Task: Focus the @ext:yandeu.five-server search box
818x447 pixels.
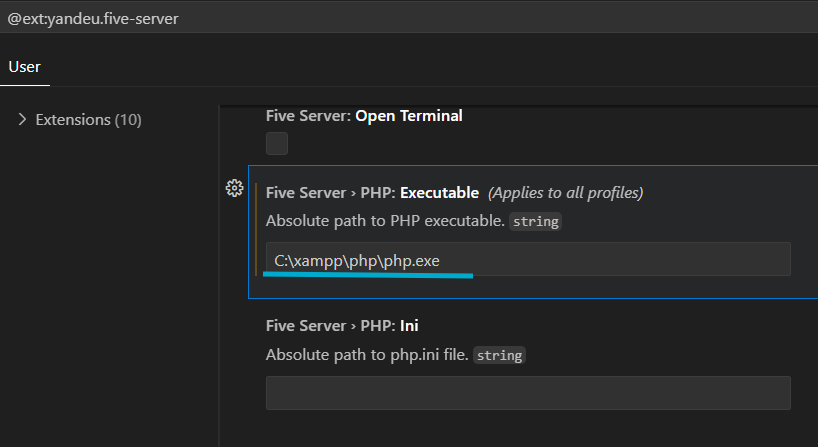Action: coord(409,18)
